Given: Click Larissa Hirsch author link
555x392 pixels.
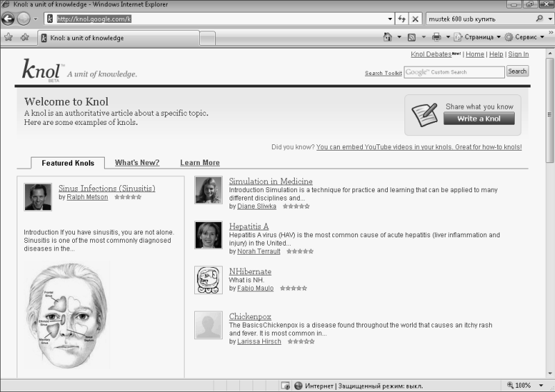Looking at the screenshot, I should point(259,341).
